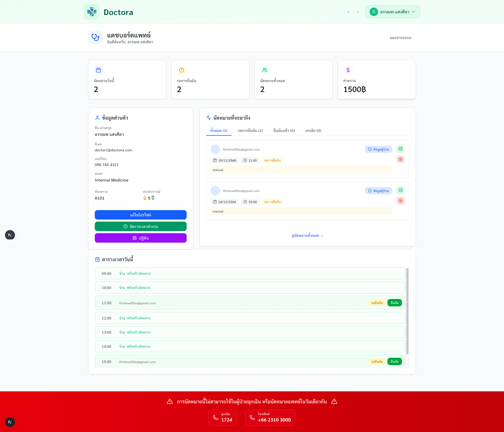Reject the 15:00 appointment with red X icon
Viewport: 504px width, 432px height.
coord(400,201)
